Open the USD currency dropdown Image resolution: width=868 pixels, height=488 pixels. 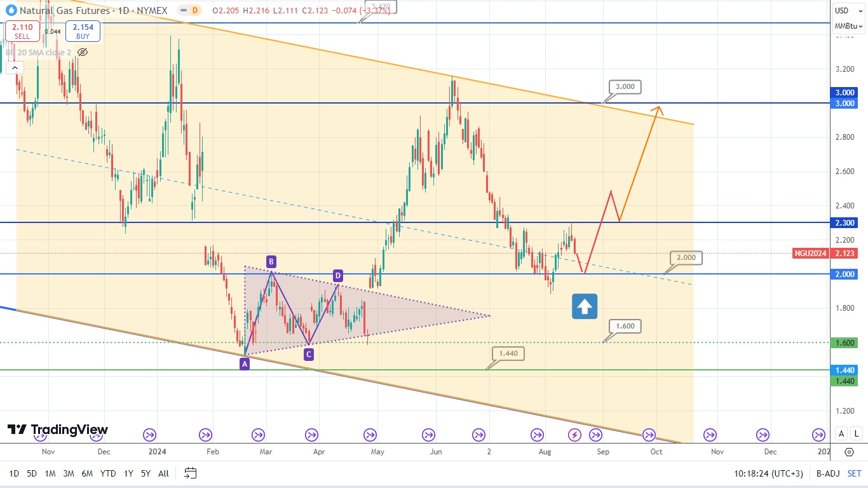850,10
